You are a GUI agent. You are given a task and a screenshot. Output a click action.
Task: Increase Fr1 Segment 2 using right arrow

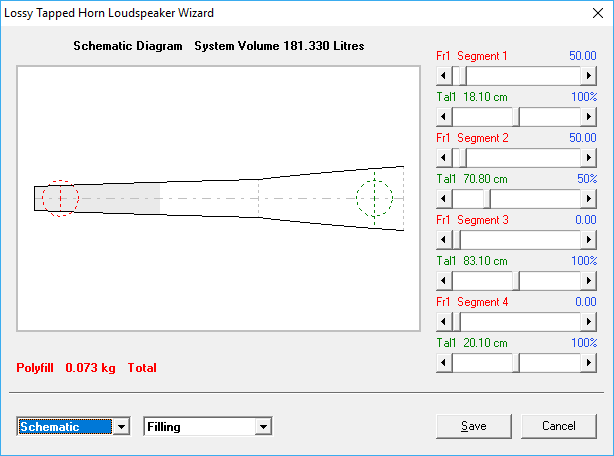[589, 158]
